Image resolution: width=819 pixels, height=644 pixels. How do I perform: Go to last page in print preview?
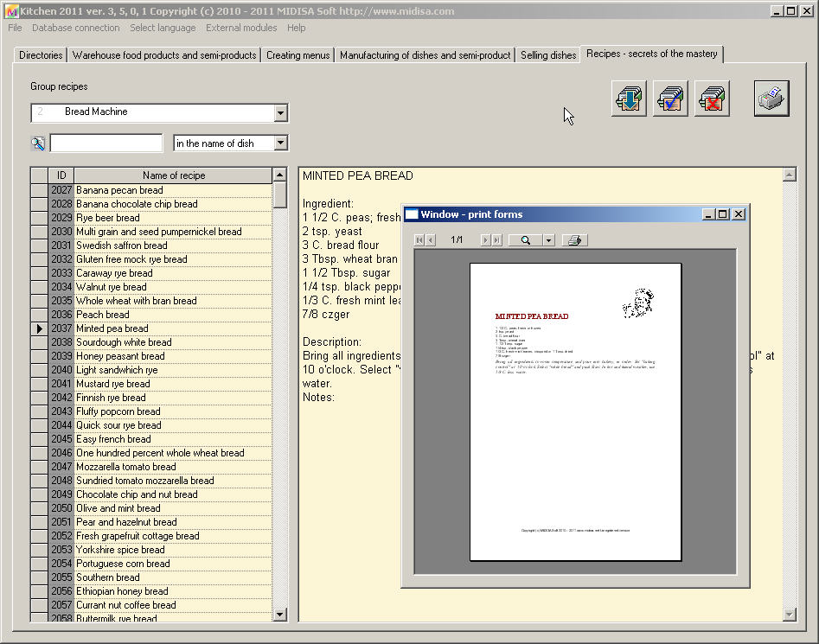point(496,240)
